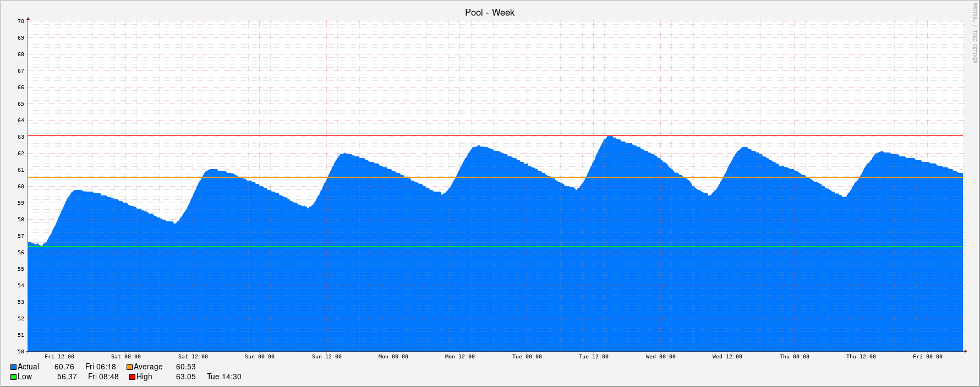Click the 50 label on the y-axis
980x387 pixels.
coord(21,351)
